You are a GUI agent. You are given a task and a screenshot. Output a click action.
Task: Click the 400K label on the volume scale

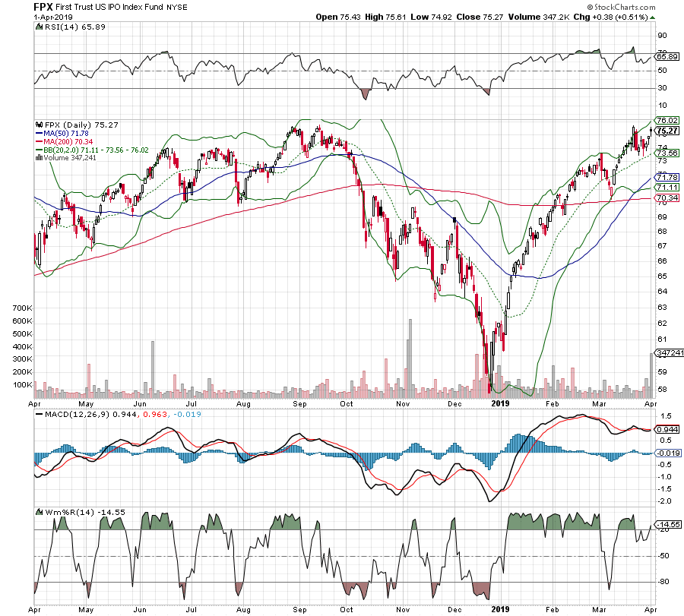22,346
